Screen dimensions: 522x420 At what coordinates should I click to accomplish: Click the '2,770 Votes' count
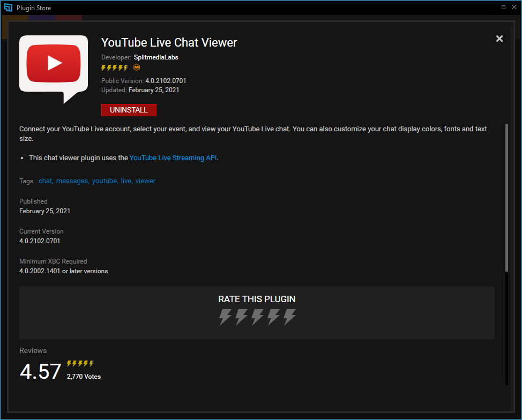point(84,377)
